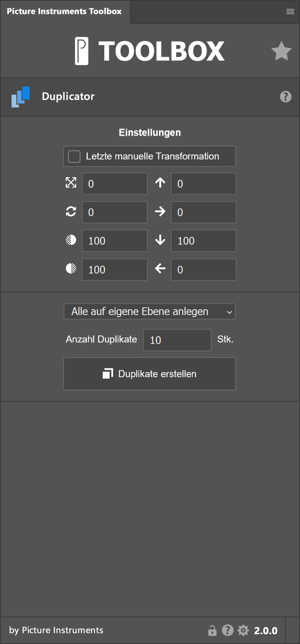Screen dimensions: 300x644
Task: Click the down arrow offset icon
Action: pos(160,240)
